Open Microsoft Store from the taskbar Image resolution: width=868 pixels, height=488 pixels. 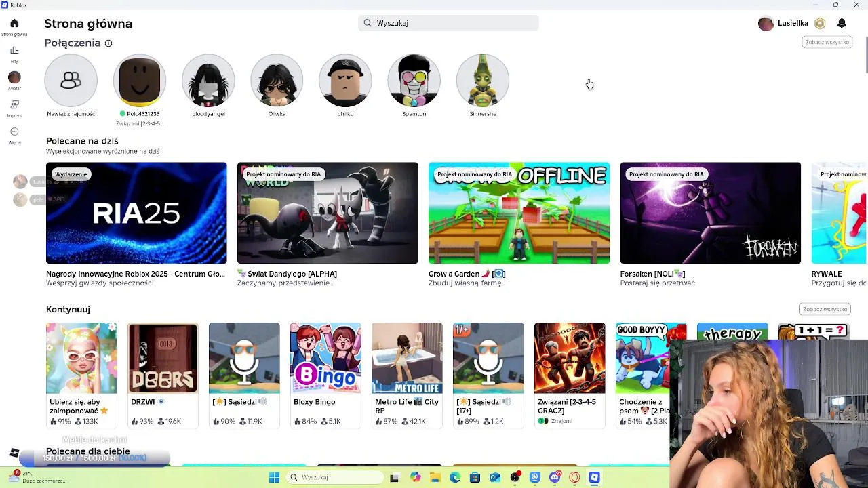[x=475, y=478]
